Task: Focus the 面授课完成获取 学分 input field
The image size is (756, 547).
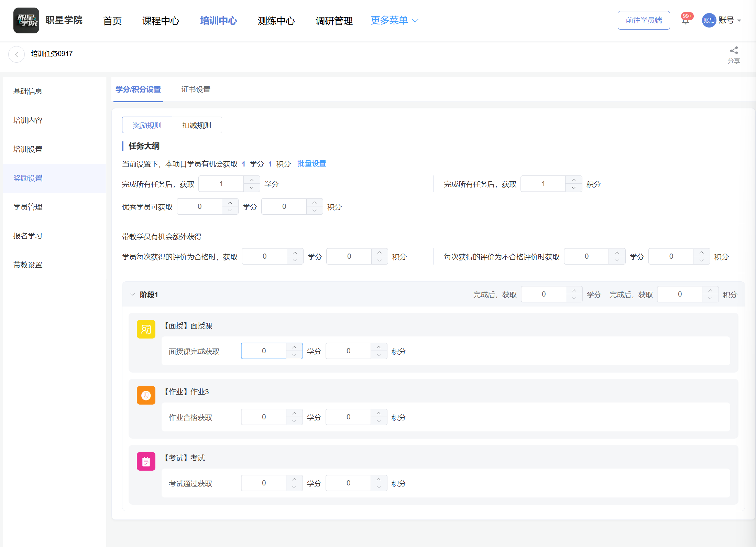Action: coord(264,351)
